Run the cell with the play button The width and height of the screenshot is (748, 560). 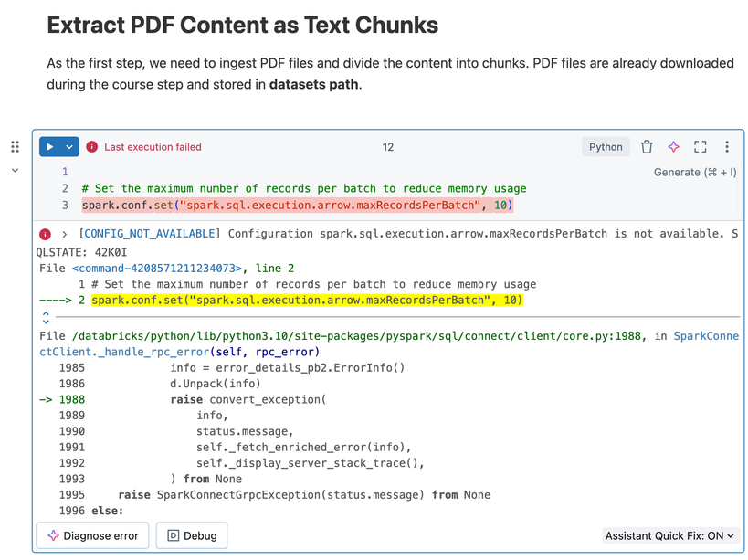tap(49, 147)
